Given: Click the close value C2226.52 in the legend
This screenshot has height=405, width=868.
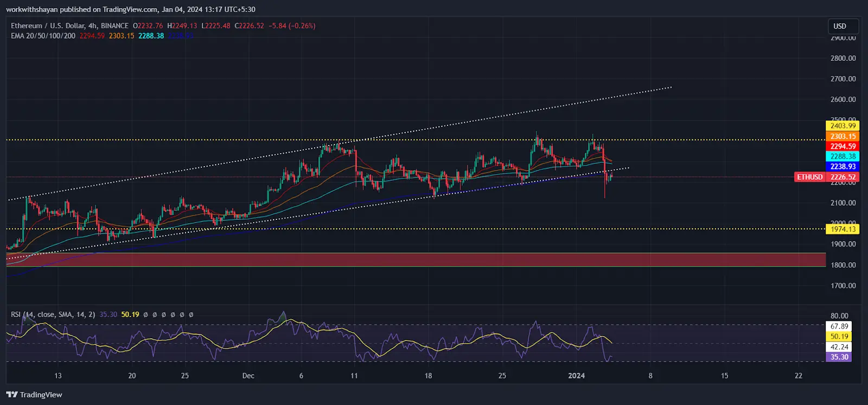Looking at the screenshot, I should click(250, 26).
